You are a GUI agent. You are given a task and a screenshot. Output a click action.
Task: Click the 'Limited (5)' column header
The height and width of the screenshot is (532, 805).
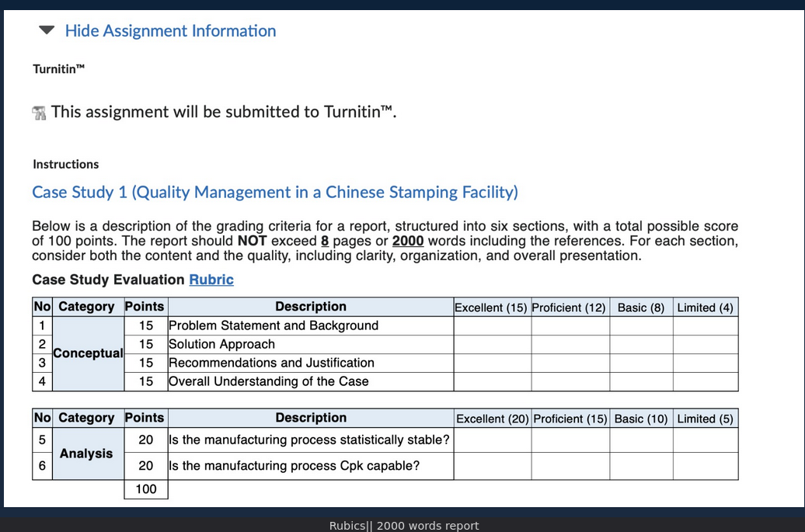(706, 419)
